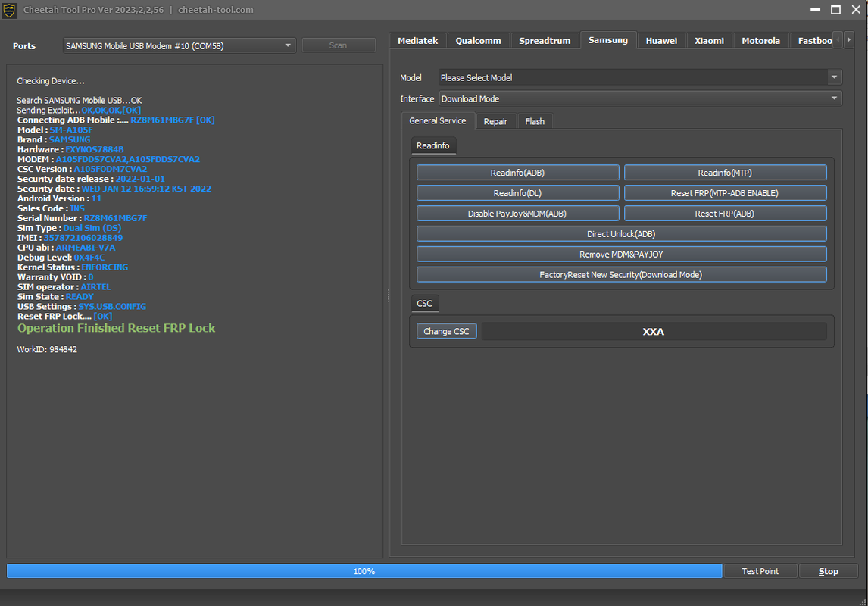Click the CSC section tab

point(425,303)
